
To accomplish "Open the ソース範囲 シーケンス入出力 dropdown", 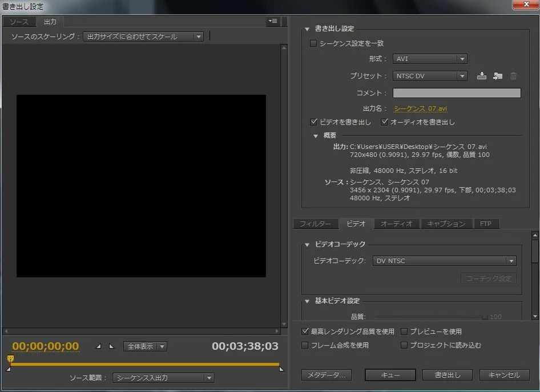I will [x=164, y=378].
